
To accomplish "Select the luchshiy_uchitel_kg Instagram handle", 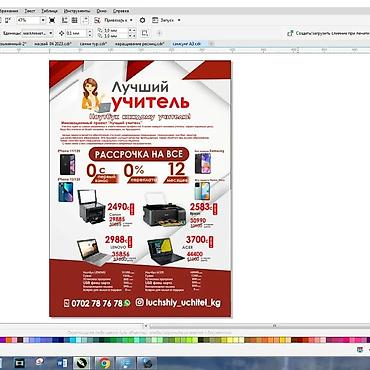I will (183, 303).
